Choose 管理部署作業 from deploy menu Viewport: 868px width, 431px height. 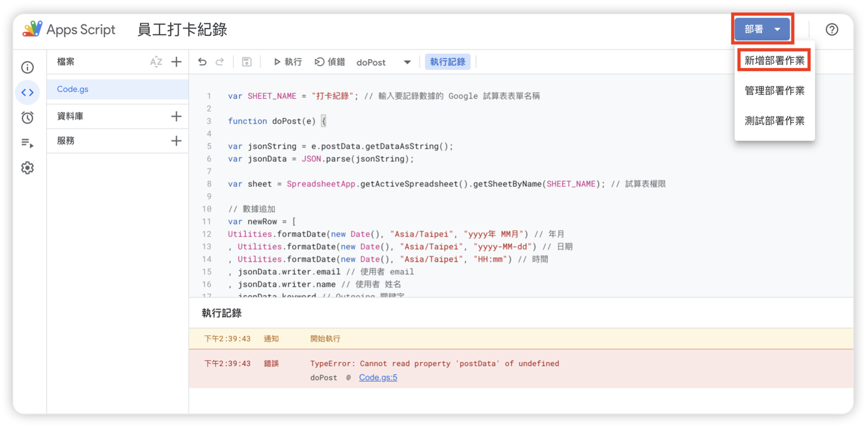click(x=774, y=91)
